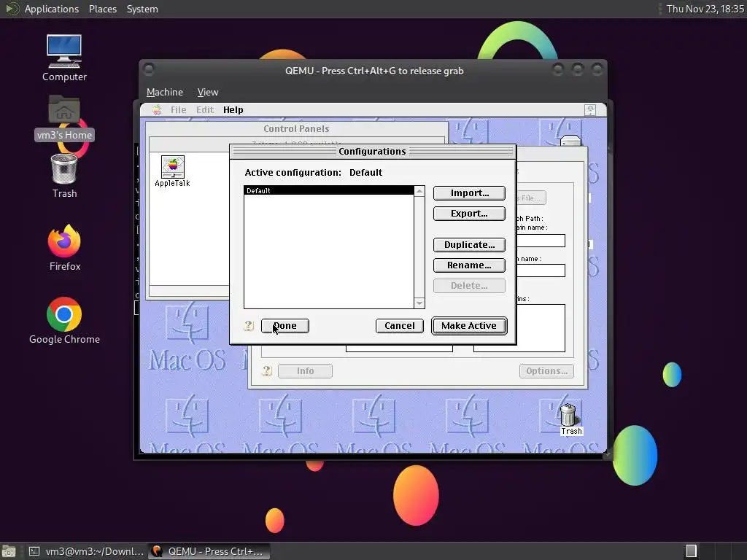Open the Linux desktop Trash icon
This screenshot has width=747, height=560.
coord(64,176)
